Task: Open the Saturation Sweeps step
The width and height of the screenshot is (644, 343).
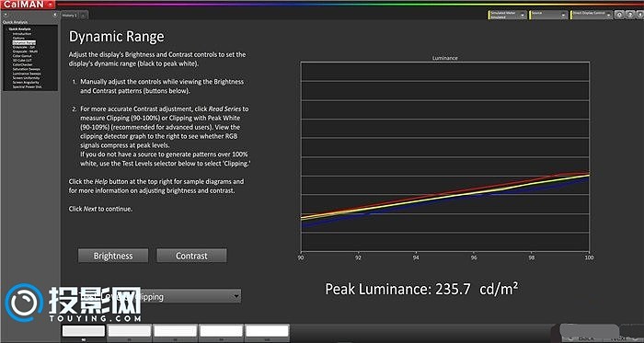Action: (x=26, y=69)
